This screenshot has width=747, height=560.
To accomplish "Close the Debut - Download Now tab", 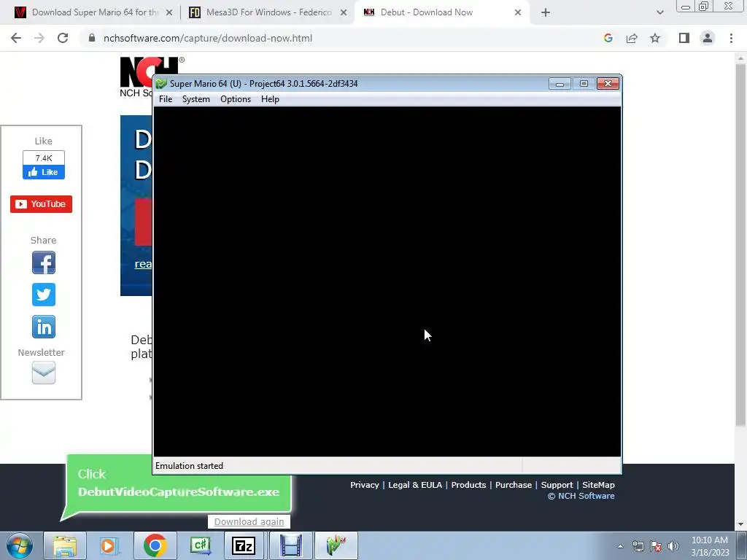I will tap(518, 12).
